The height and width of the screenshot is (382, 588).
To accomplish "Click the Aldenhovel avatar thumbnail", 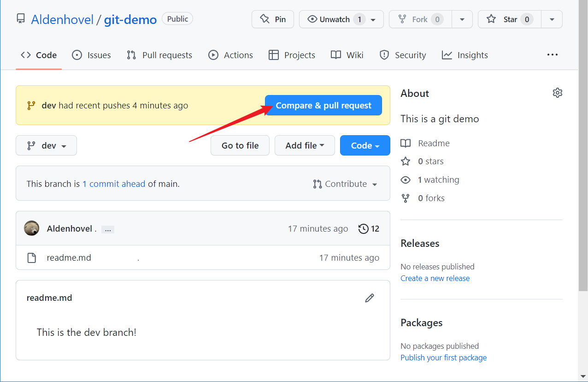I will 32,228.
